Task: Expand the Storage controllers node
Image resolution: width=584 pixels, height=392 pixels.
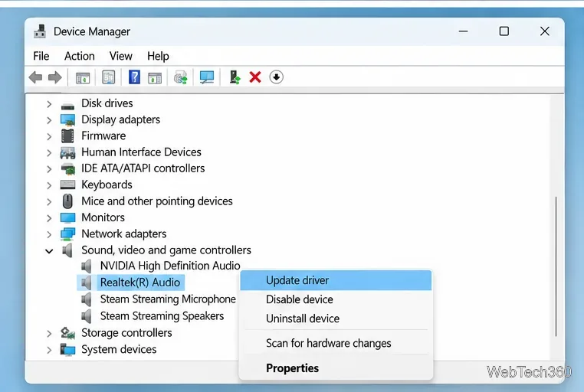Action: click(49, 333)
